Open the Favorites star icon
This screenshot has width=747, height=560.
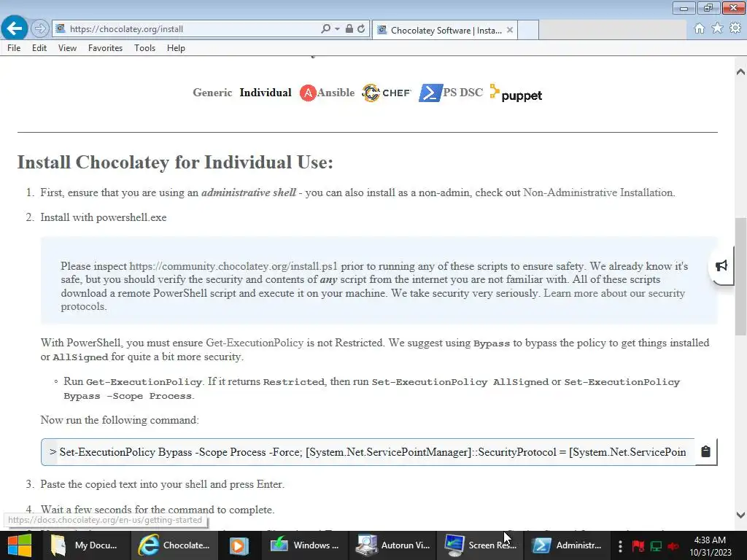[x=717, y=28]
